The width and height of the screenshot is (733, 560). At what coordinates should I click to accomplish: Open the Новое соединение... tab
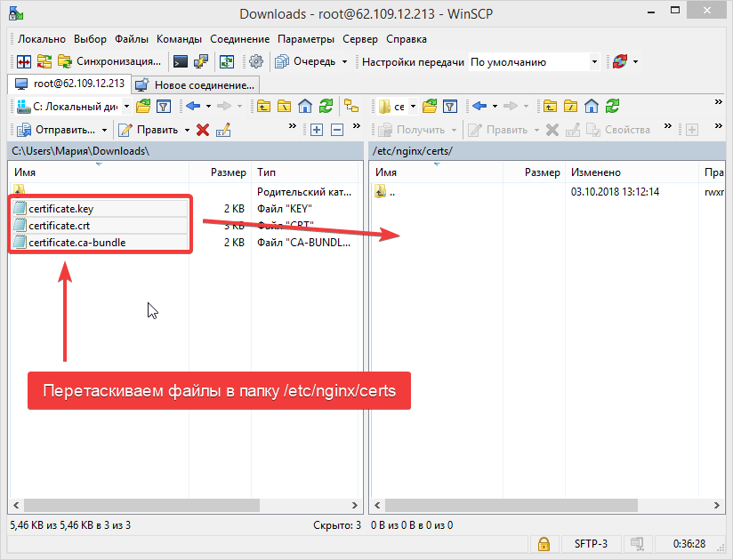[195, 85]
